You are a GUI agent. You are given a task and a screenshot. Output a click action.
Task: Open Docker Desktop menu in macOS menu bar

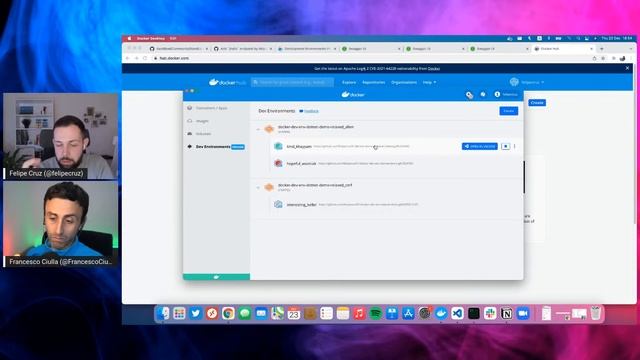coord(151,38)
